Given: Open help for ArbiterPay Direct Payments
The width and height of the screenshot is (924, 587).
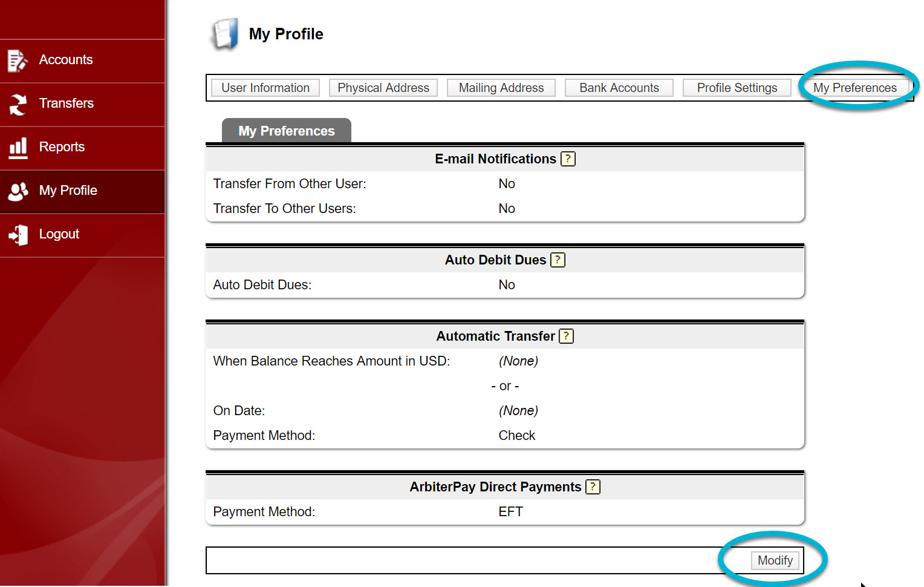Looking at the screenshot, I should (x=593, y=487).
